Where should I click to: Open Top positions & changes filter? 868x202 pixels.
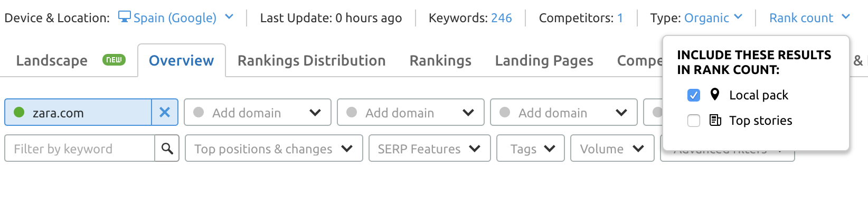coord(273,148)
